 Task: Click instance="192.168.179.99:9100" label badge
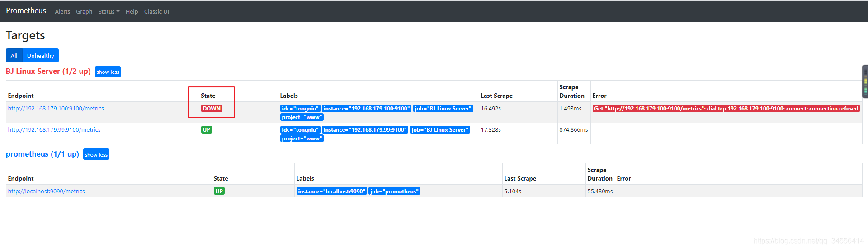(365, 130)
